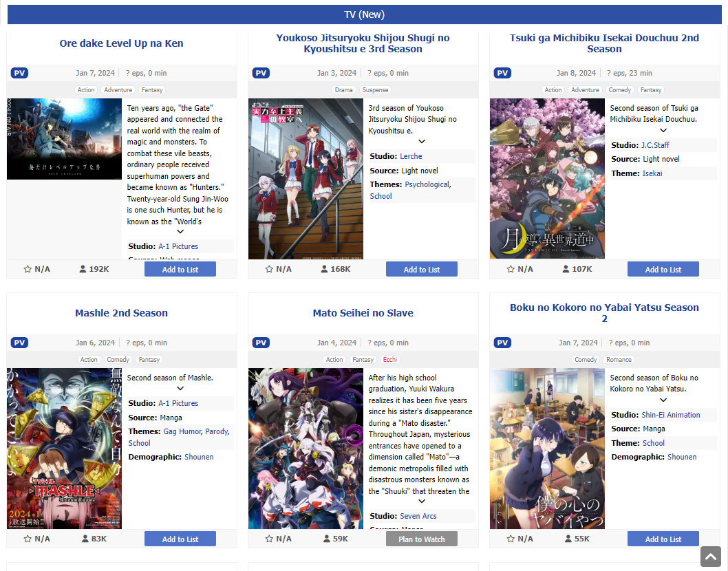Change the Plan to Watch status button
Viewport: 728px width, 571px height.
click(422, 539)
